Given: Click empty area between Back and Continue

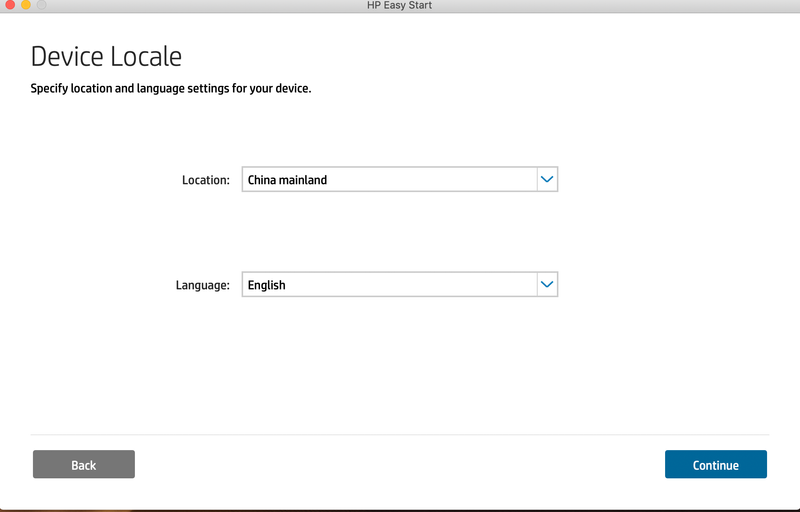Looking at the screenshot, I should click(x=400, y=465).
